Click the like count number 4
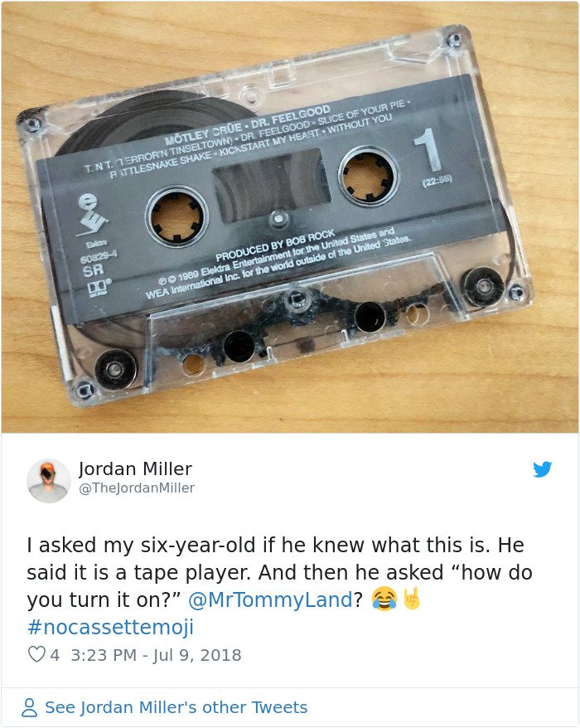 pos(55,655)
